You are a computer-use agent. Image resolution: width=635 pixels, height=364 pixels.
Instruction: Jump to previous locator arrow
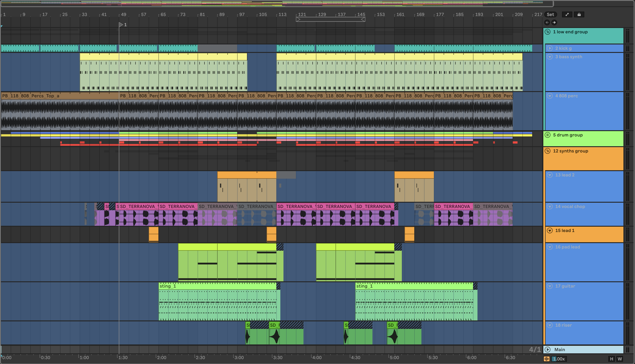[x=547, y=22]
